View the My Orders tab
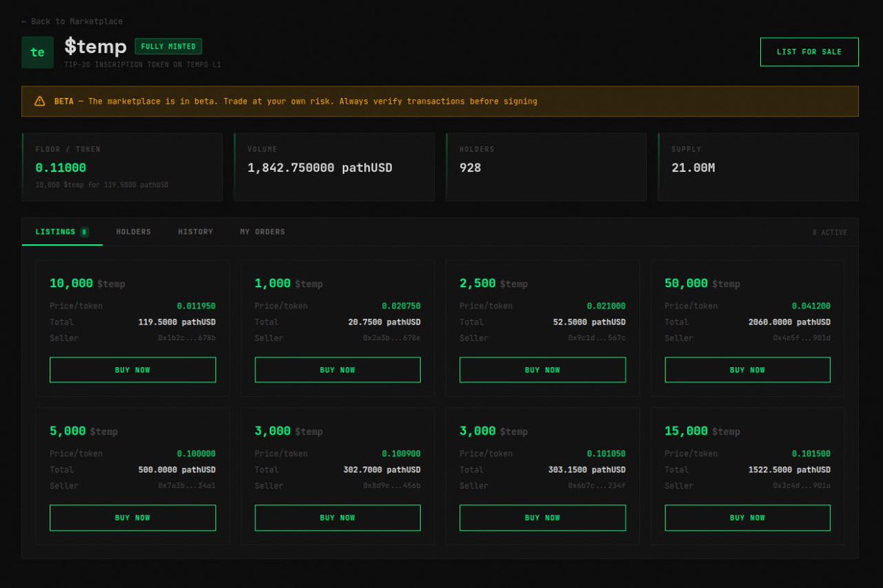 (262, 232)
